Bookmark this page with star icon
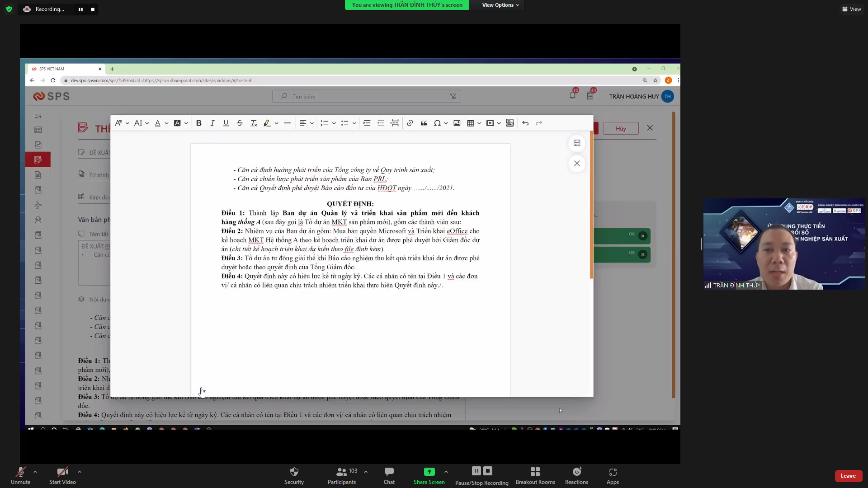 tap(655, 80)
